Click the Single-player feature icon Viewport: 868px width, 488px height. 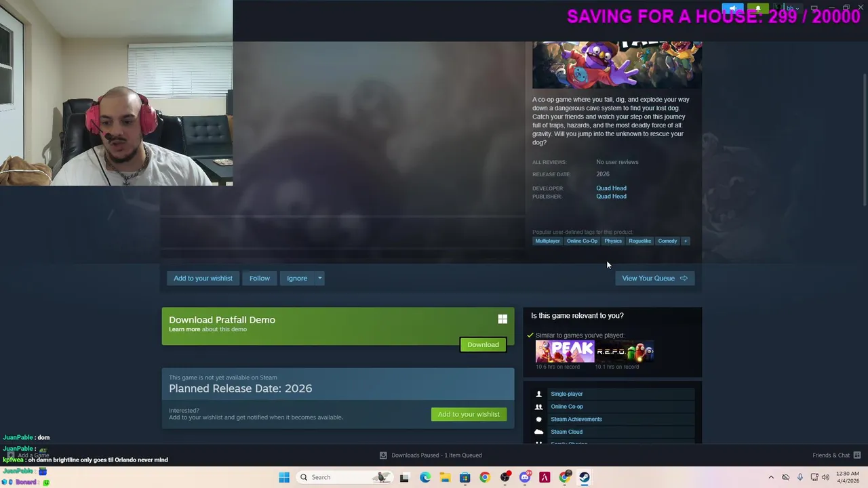tap(539, 394)
